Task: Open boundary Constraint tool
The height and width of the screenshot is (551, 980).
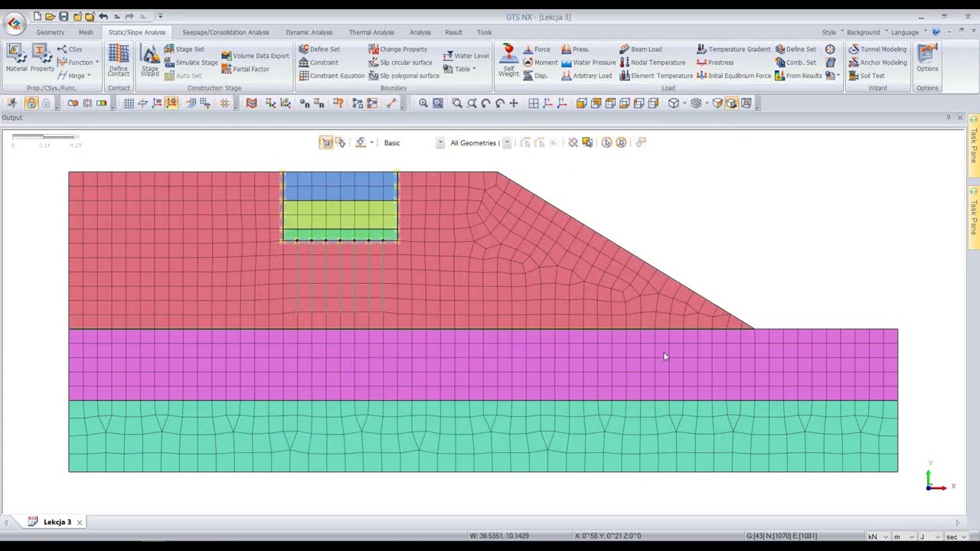Action: [x=318, y=63]
